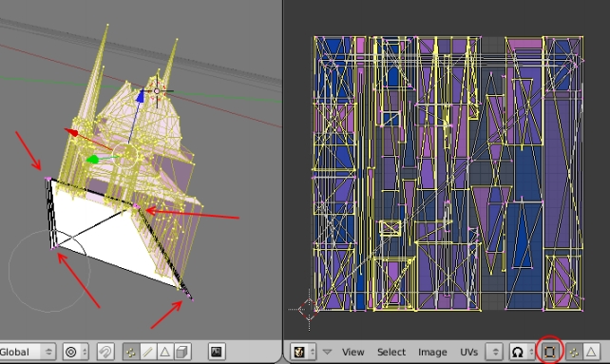The height and width of the screenshot is (364, 610).
Task: Open the Global orientation dropdown
Action: pos(27,352)
